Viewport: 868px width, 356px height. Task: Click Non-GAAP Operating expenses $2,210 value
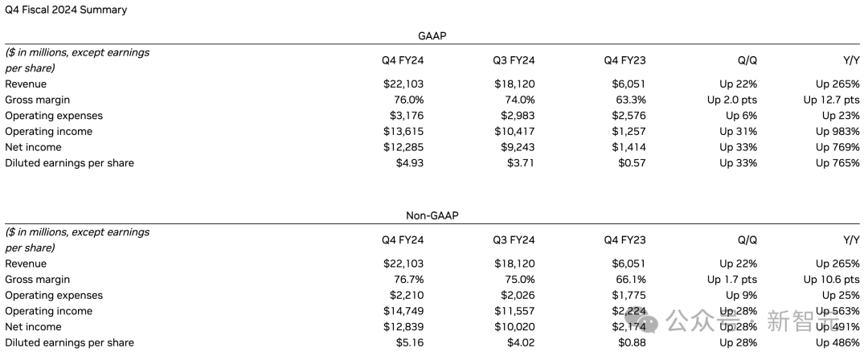(x=406, y=296)
